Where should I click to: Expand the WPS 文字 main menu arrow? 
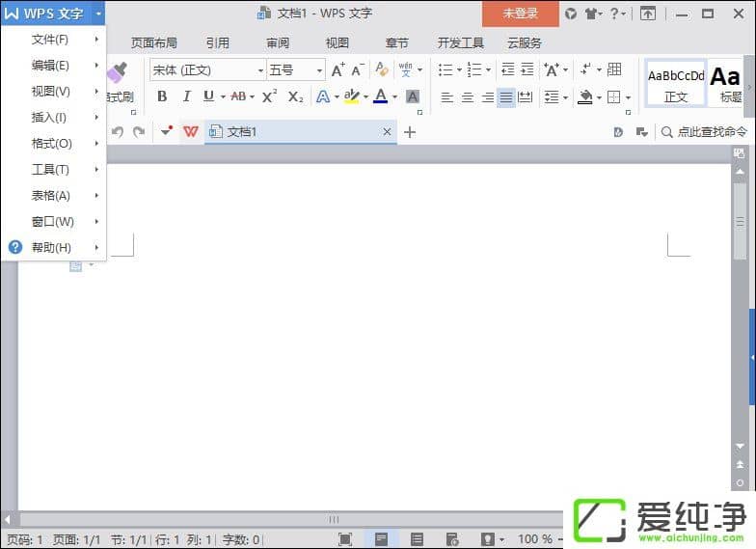pos(98,14)
